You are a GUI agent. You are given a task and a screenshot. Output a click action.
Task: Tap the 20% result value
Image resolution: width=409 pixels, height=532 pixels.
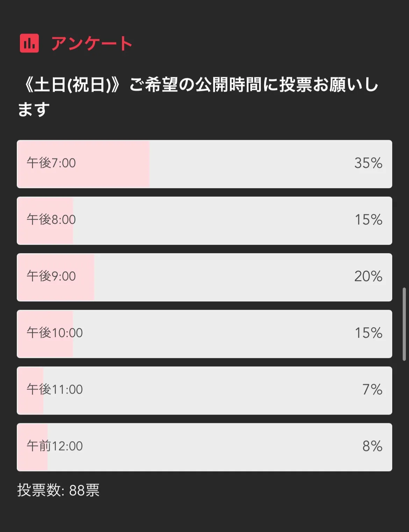pos(368,276)
